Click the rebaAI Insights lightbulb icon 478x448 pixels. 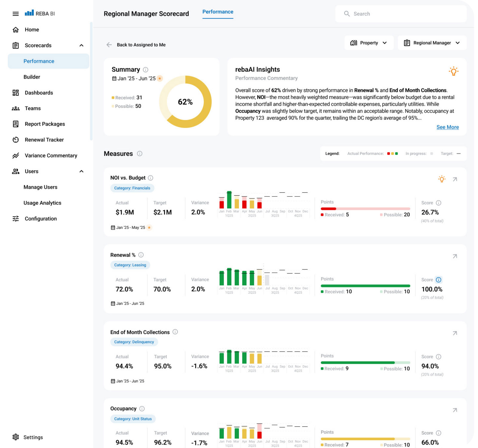pos(454,71)
